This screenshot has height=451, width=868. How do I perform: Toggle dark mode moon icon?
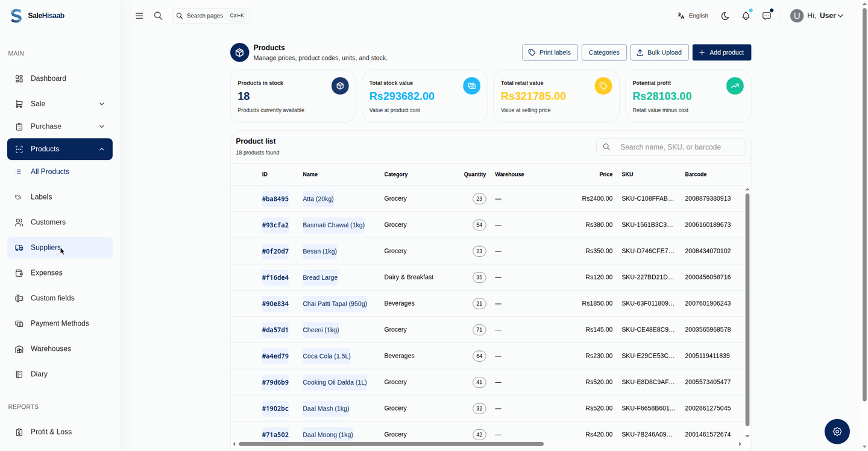(x=725, y=16)
